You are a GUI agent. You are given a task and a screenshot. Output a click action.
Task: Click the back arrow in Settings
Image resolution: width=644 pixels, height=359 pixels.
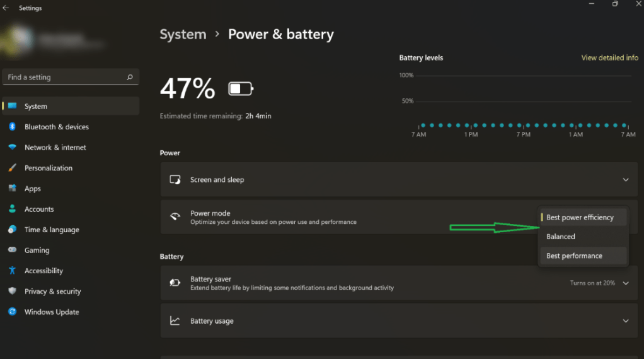tap(6, 8)
